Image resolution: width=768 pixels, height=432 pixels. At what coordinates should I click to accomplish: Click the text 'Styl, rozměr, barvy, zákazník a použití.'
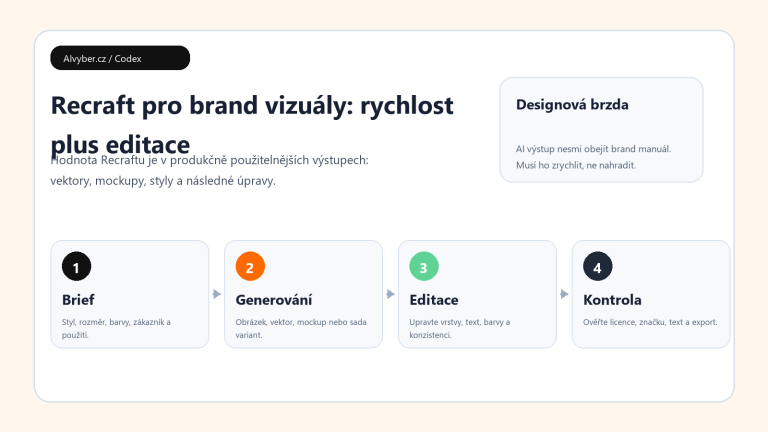pyautogui.click(x=116, y=329)
